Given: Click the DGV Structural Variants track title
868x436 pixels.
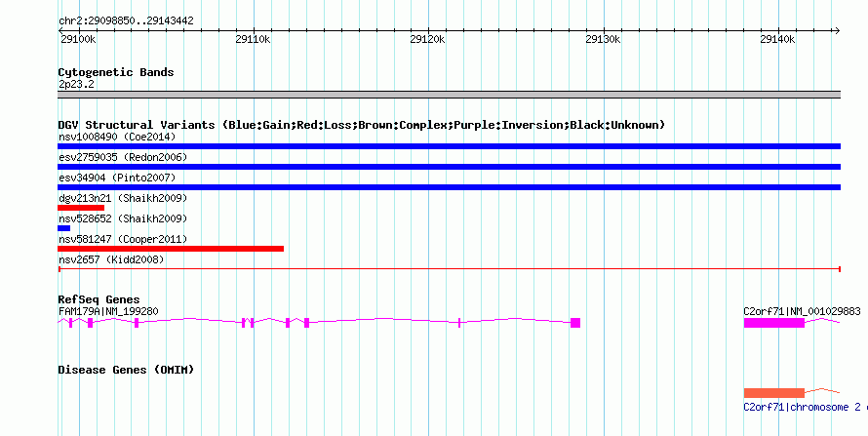Looking at the screenshot, I should (x=362, y=125).
